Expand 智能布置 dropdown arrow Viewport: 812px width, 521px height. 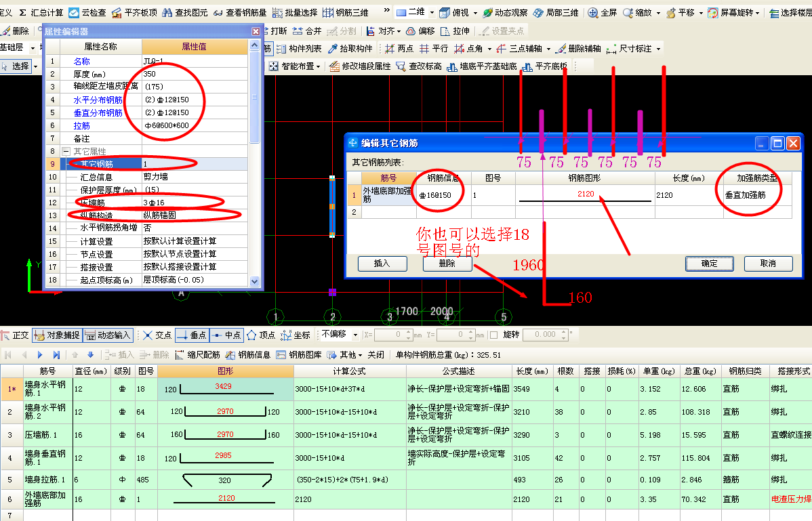(x=318, y=66)
